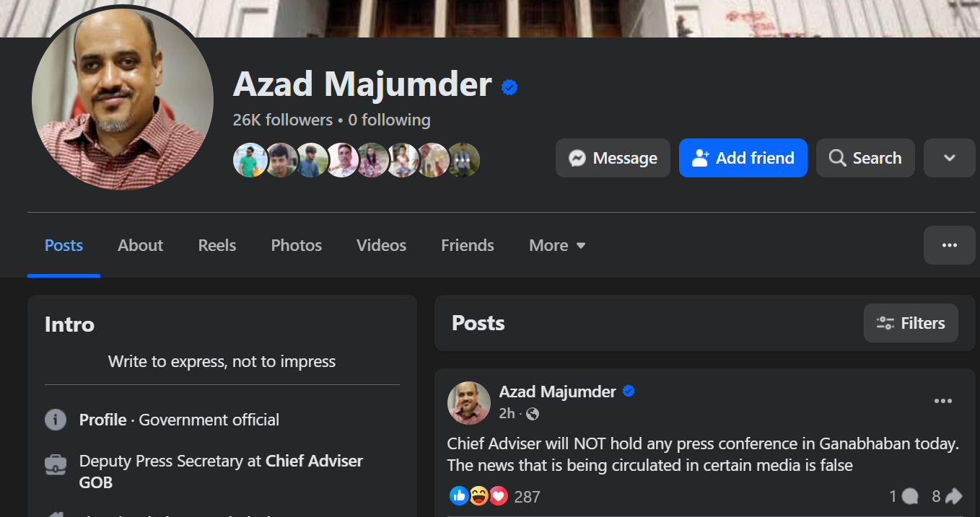The image size is (980, 517).
Task: Click the Search profile button
Action: point(865,158)
